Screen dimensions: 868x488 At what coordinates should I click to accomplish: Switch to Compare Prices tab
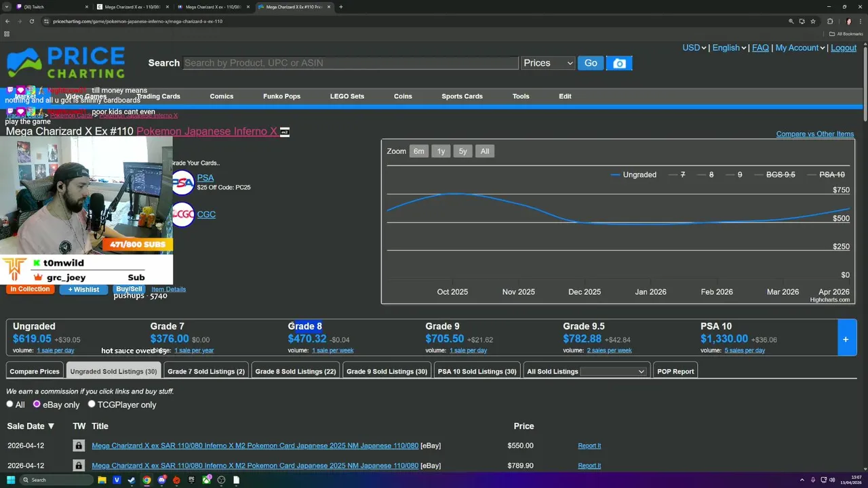(x=35, y=371)
